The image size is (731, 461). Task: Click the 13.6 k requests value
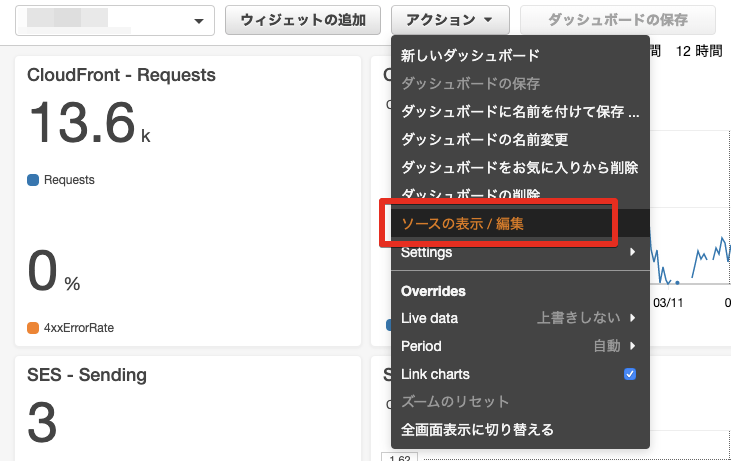[x=89, y=123]
